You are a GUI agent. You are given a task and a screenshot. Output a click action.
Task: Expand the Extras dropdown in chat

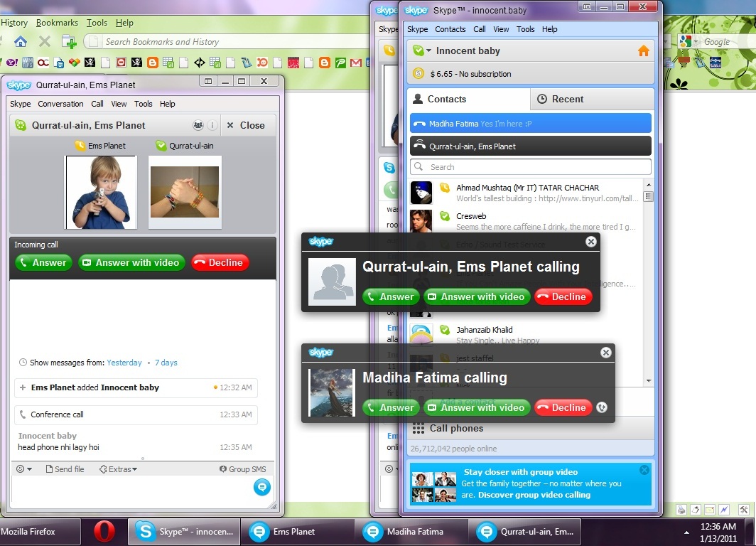tap(118, 469)
